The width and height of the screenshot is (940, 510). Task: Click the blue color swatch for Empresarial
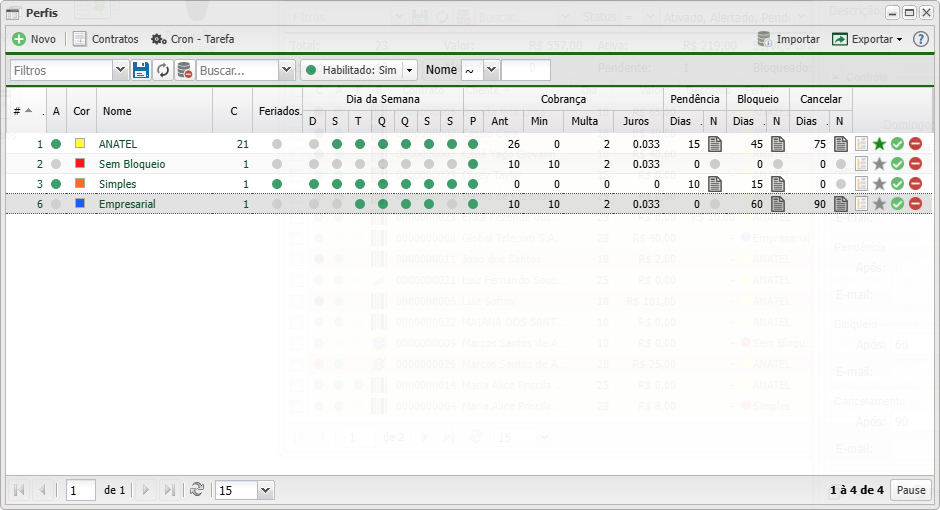pyautogui.click(x=80, y=204)
